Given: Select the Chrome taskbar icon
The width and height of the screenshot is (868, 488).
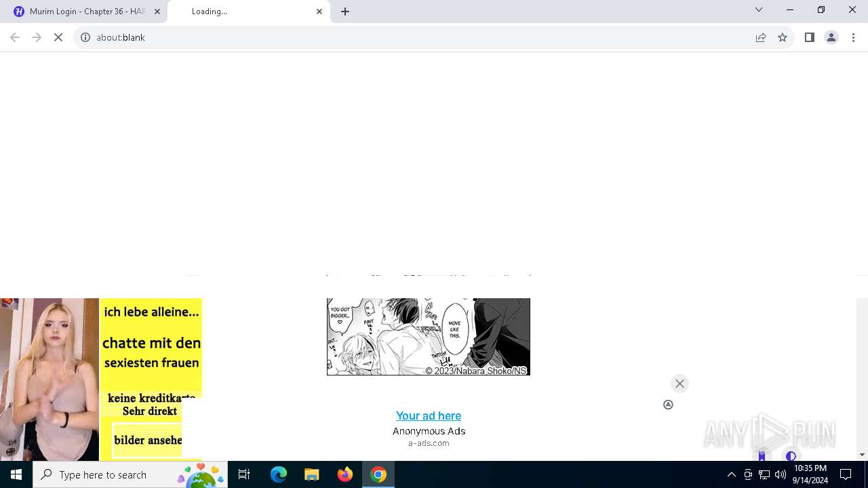Looking at the screenshot, I should [x=378, y=474].
